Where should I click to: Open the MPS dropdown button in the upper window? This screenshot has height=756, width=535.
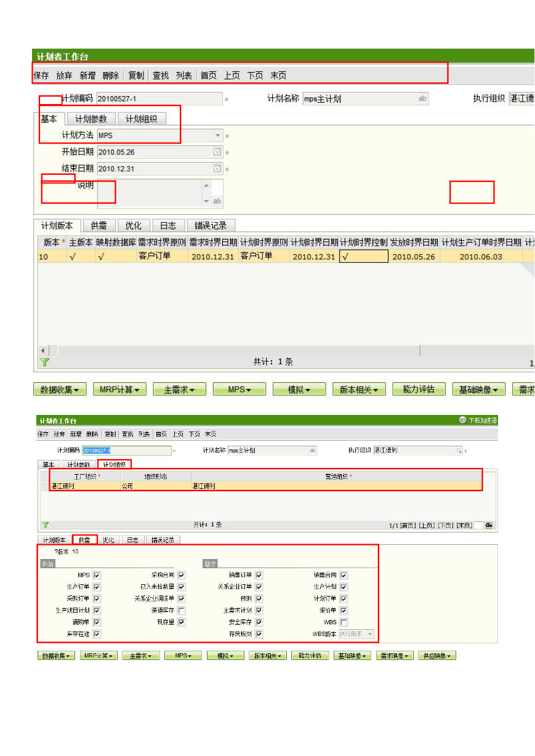tap(240, 389)
